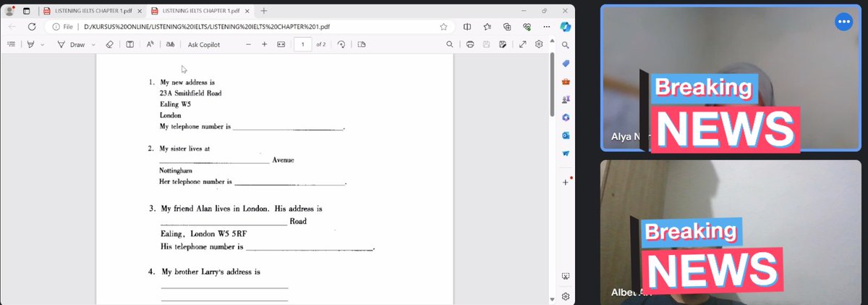Select the active LISTENING IELTS CHAPTER 1.pdf tab

coord(199,11)
